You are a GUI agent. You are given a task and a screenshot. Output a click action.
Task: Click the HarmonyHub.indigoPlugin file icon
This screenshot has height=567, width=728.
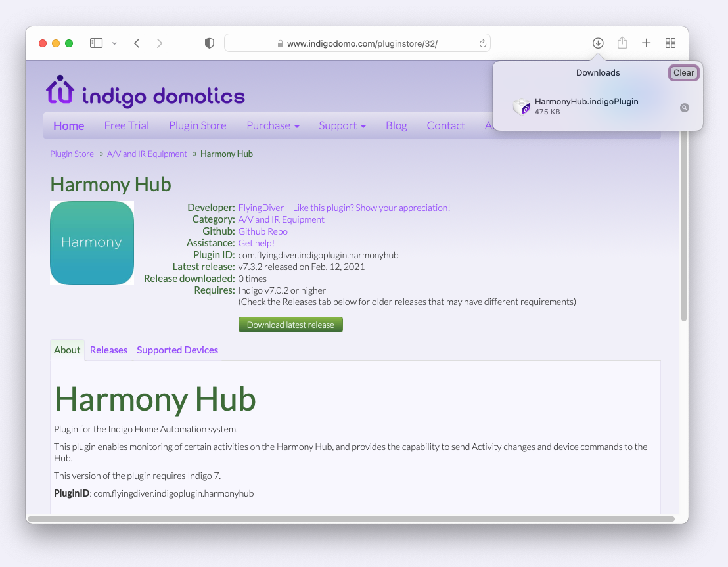522,106
